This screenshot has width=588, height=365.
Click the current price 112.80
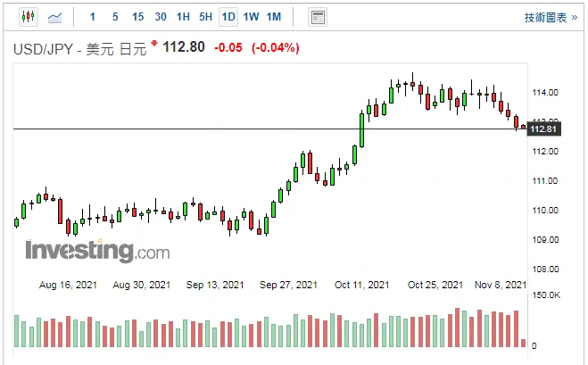(x=184, y=47)
